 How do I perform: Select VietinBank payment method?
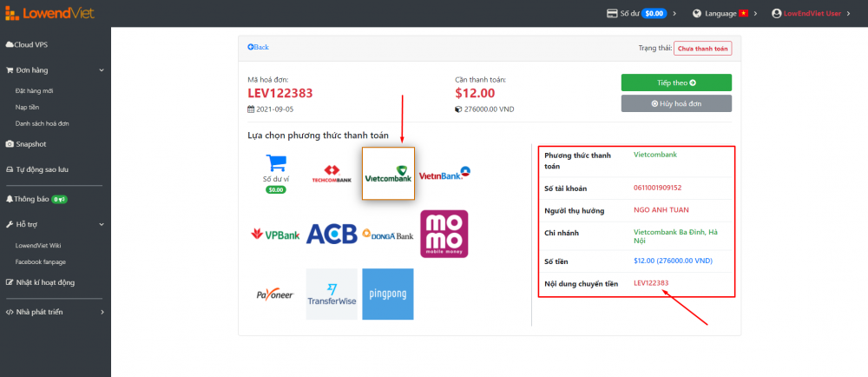coord(444,173)
